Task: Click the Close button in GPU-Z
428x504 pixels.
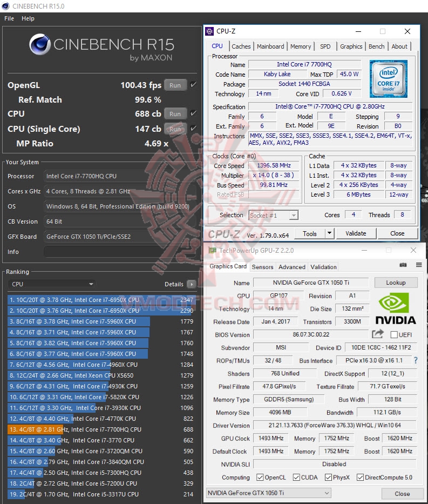Action: [x=402, y=493]
